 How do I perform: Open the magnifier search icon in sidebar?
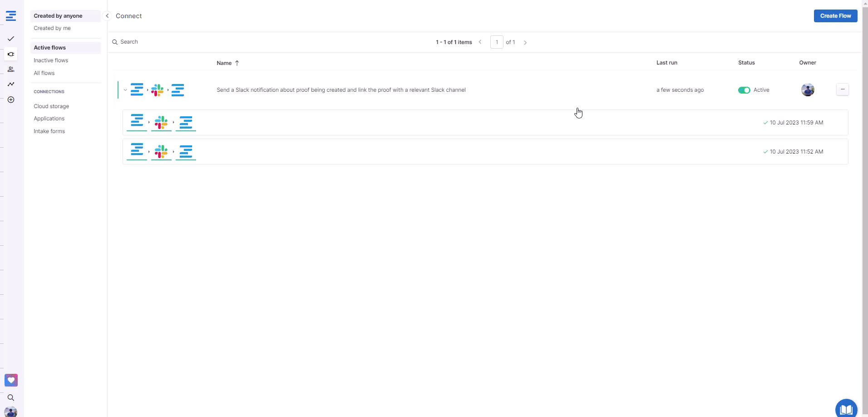coord(11,397)
